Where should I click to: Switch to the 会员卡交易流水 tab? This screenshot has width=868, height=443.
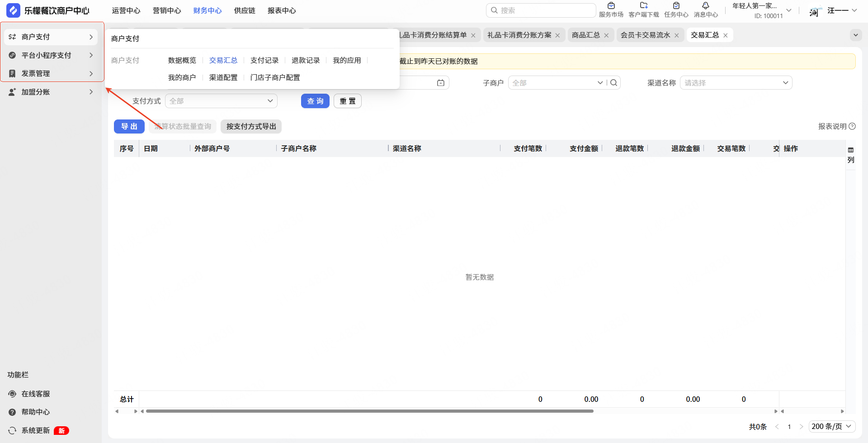(x=645, y=35)
